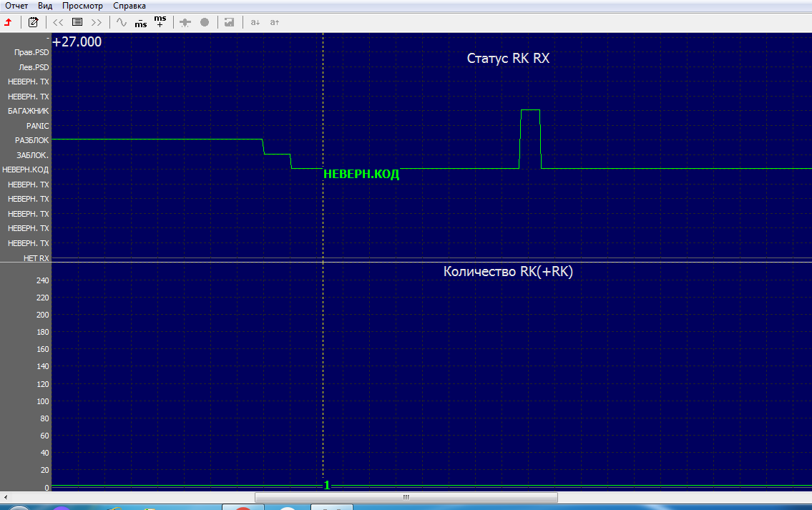Click the Лев.PSD axis label
The height and width of the screenshot is (510, 812).
coord(34,67)
